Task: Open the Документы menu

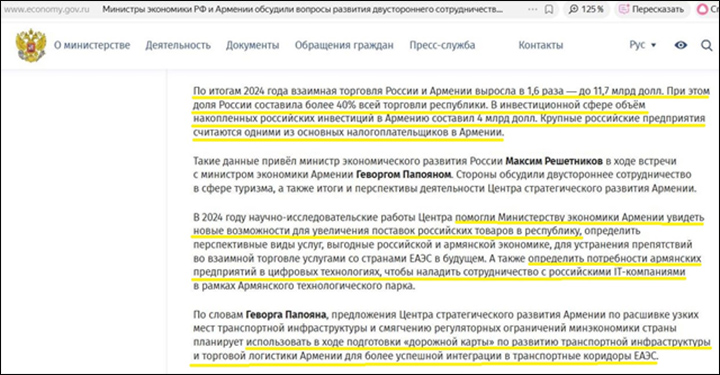Action: click(x=253, y=45)
